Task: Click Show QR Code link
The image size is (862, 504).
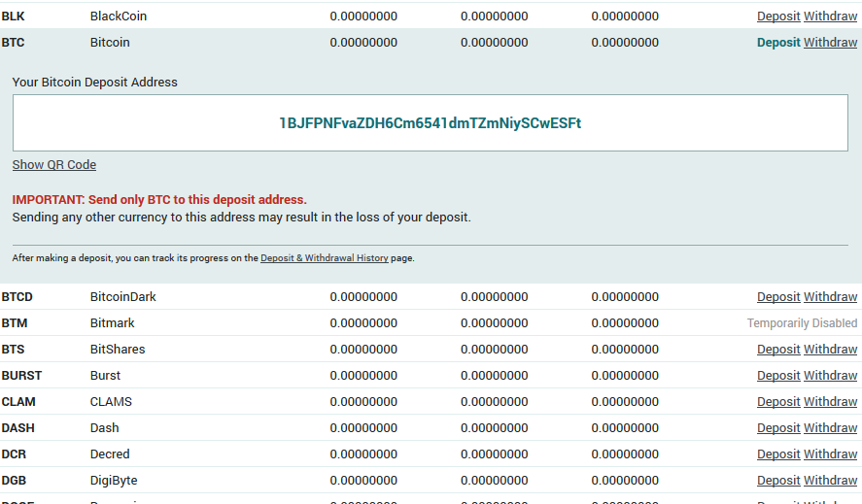Action: (54, 165)
